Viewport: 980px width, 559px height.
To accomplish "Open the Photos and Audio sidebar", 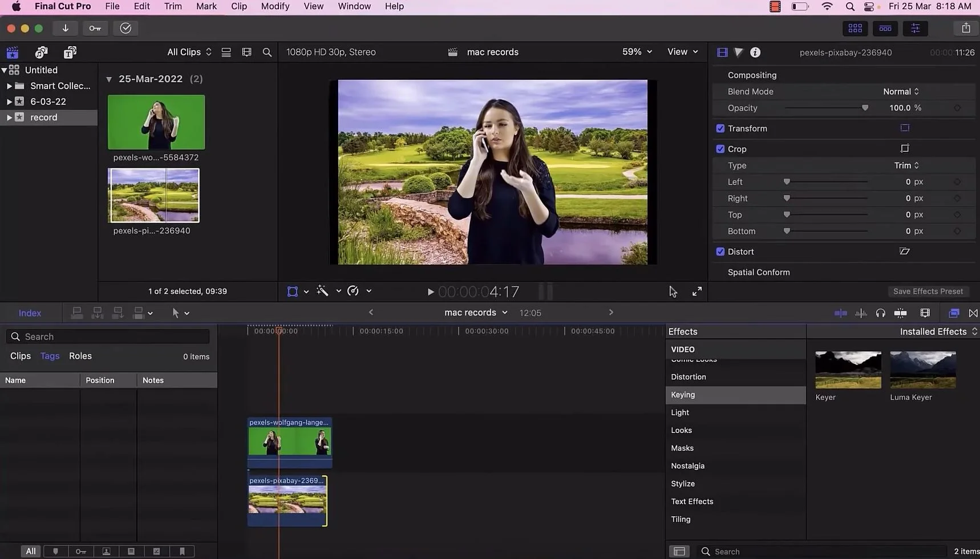I will 41,52.
